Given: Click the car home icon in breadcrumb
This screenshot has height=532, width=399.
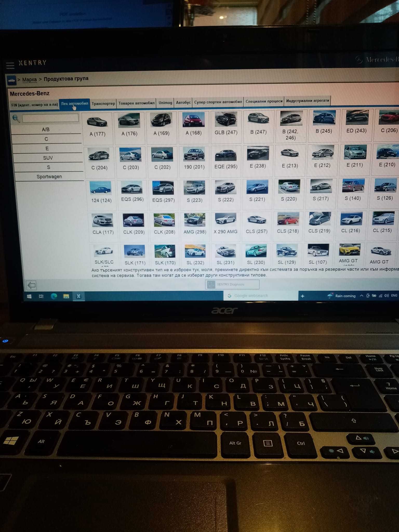Looking at the screenshot, I should [x=11, y=80].
